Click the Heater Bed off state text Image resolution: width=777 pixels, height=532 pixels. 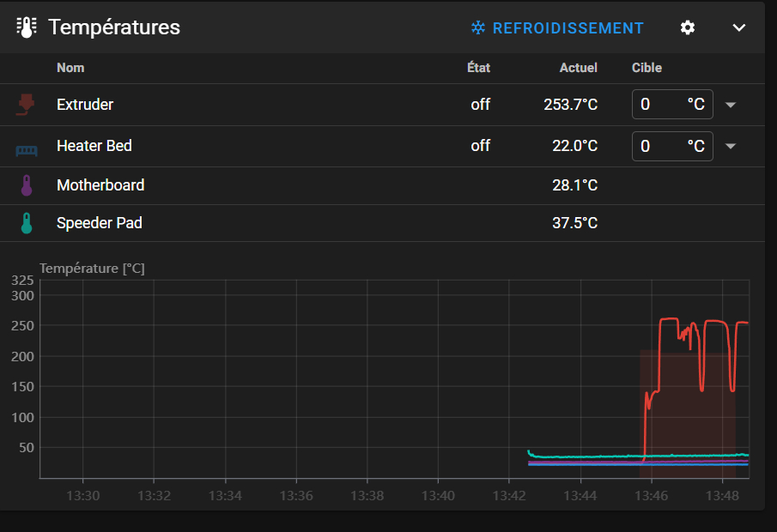[480, 146]
